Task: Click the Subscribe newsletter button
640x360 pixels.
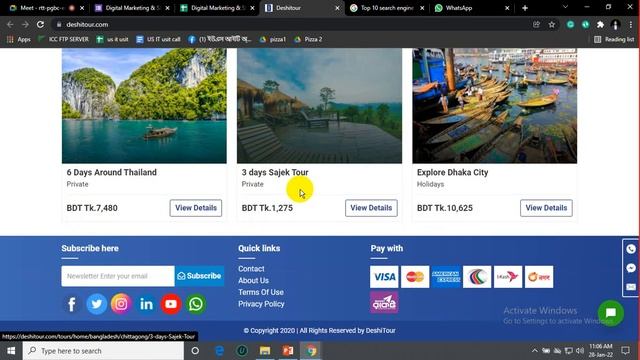Action: click(199, 276)
